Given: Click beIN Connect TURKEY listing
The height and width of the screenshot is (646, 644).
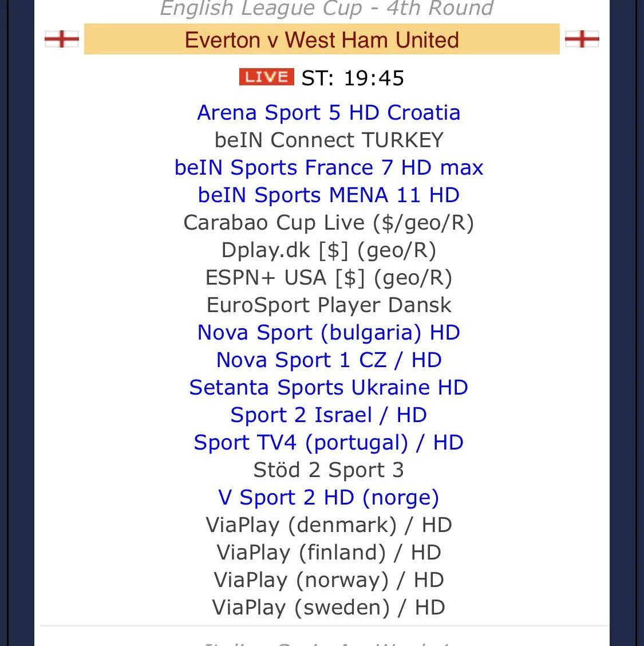Looking at the screenshot, I should point(329,140).
